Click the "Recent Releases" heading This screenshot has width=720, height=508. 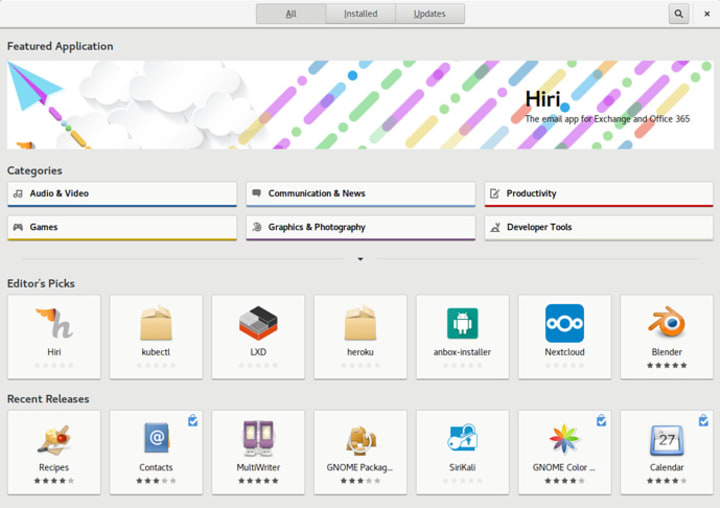pyautogui.click(x=48, y=399)
